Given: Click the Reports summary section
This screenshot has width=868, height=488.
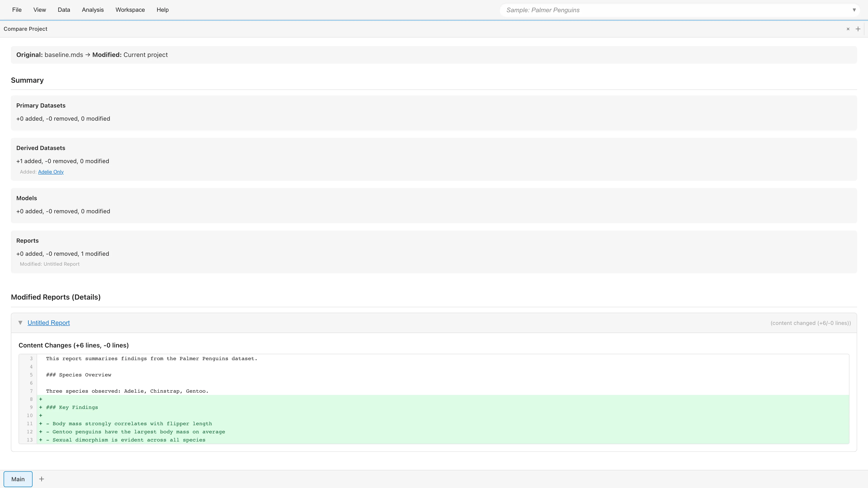Looking at the screenshot, I should coord(27,240).
